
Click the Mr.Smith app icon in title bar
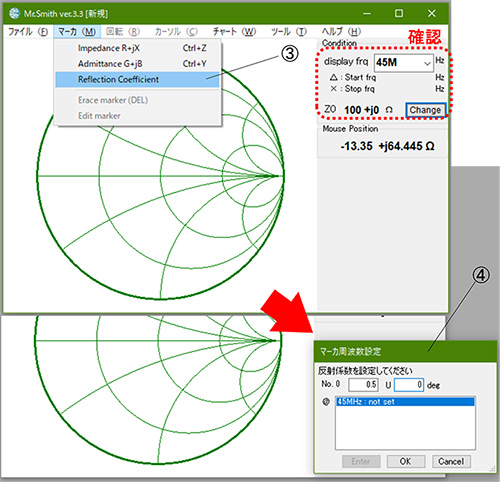coord(14,13)
